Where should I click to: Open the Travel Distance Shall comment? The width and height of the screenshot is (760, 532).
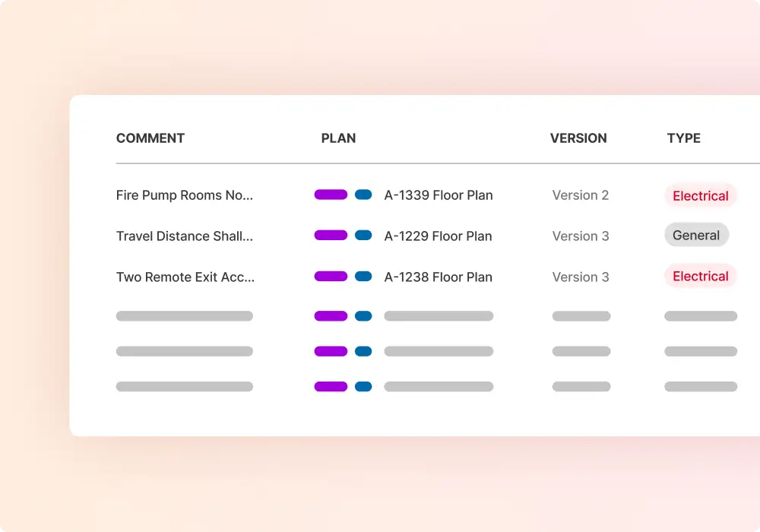click(x=185, y=236)
